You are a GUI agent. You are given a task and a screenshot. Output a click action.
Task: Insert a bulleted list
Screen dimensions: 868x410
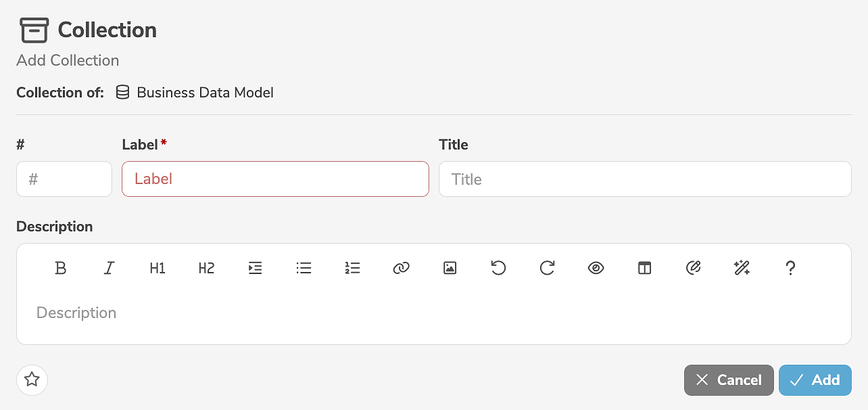pyautogui.click(x=304, y=269)
